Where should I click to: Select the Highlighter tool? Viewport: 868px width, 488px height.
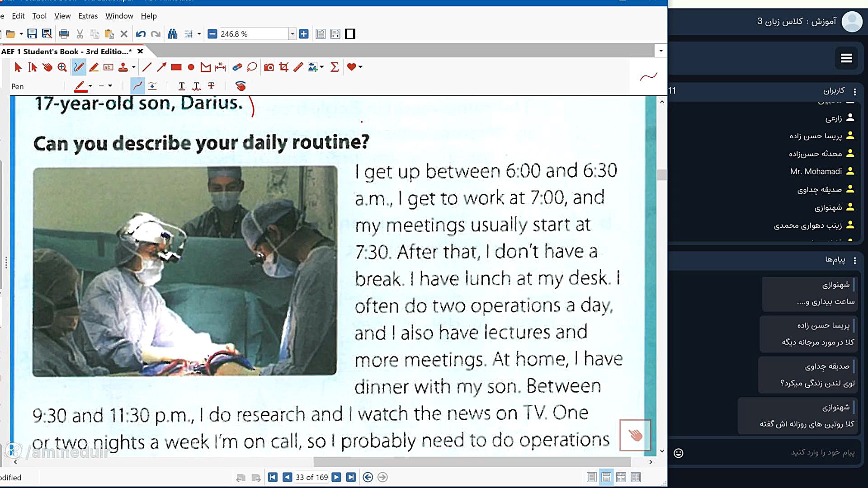[x=94, y=67]
